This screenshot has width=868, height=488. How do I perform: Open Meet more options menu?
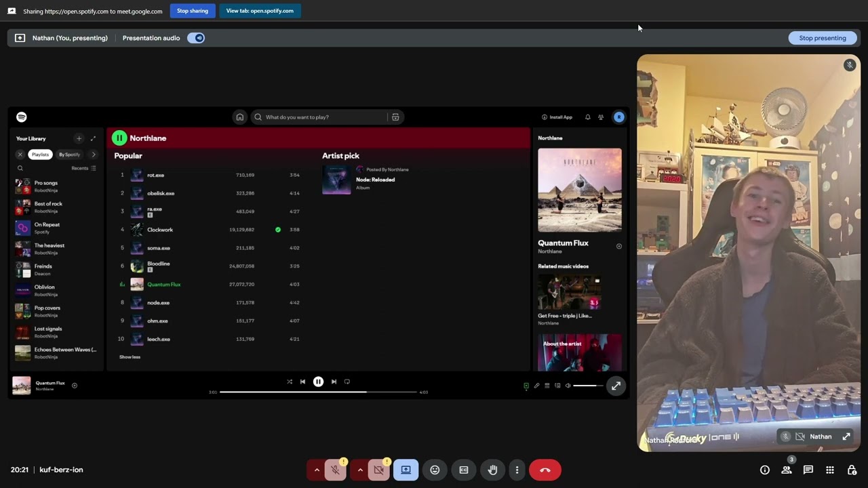(x=517, y=470)
